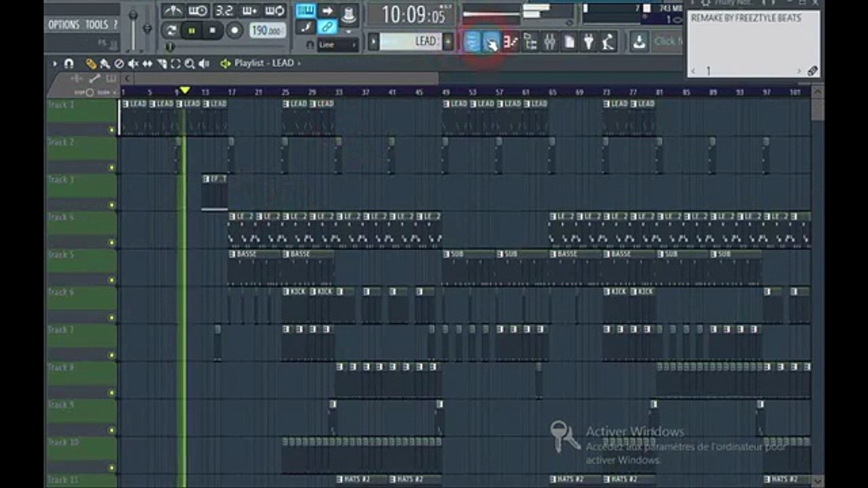The image size is (868, 488).
Task: Click the wait-for-input icon
Action: 198,11
